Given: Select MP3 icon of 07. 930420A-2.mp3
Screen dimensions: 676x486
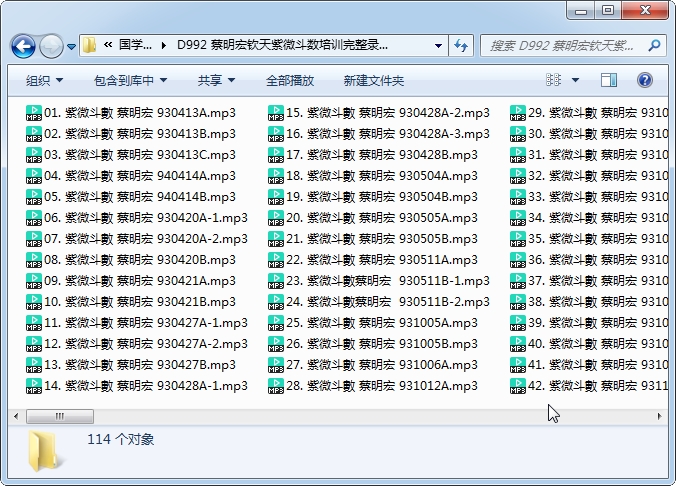Looking at the screenshot, I should (34, 239).
